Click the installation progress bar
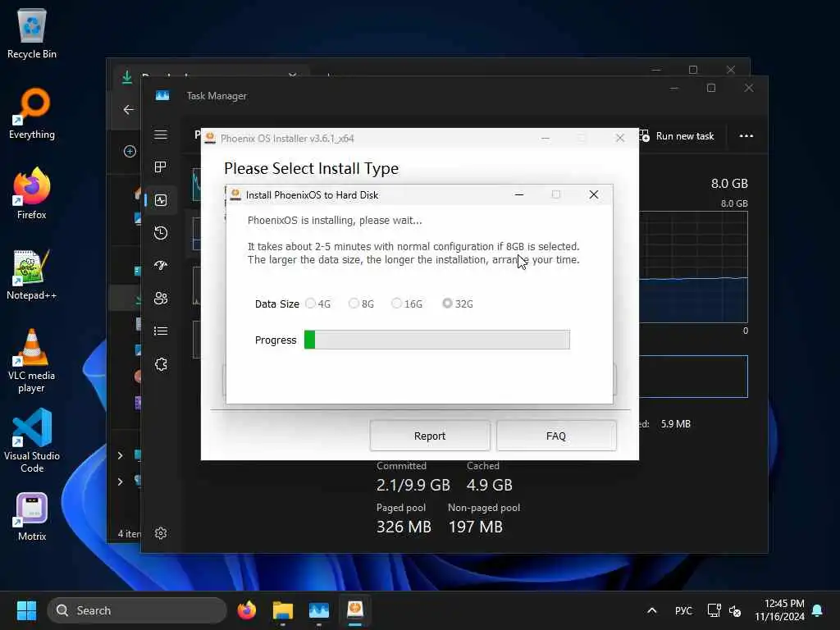 437,340
